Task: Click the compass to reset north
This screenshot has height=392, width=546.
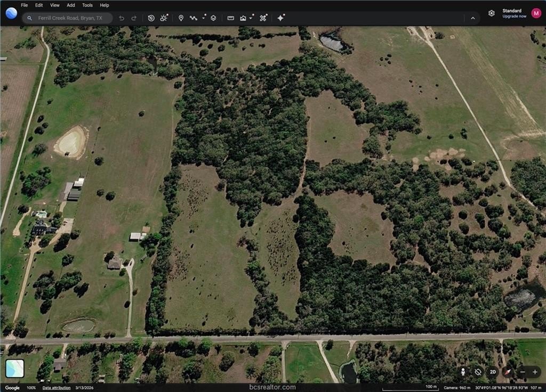Action: [508, 372]
